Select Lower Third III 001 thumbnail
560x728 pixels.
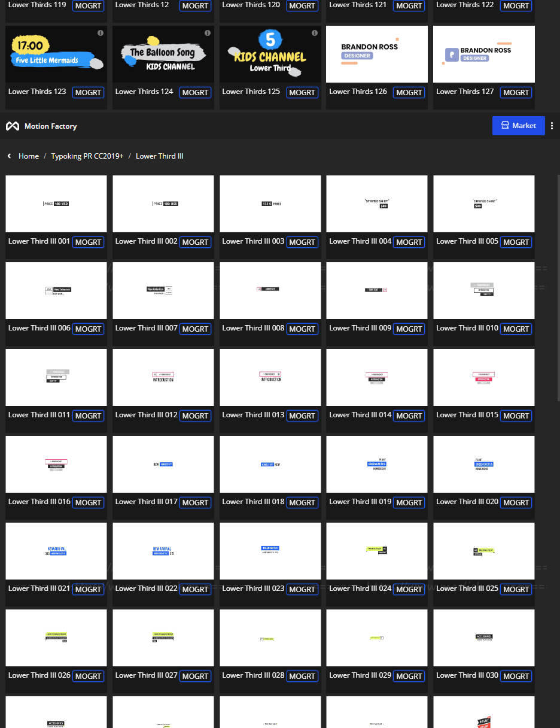(56, 204)
